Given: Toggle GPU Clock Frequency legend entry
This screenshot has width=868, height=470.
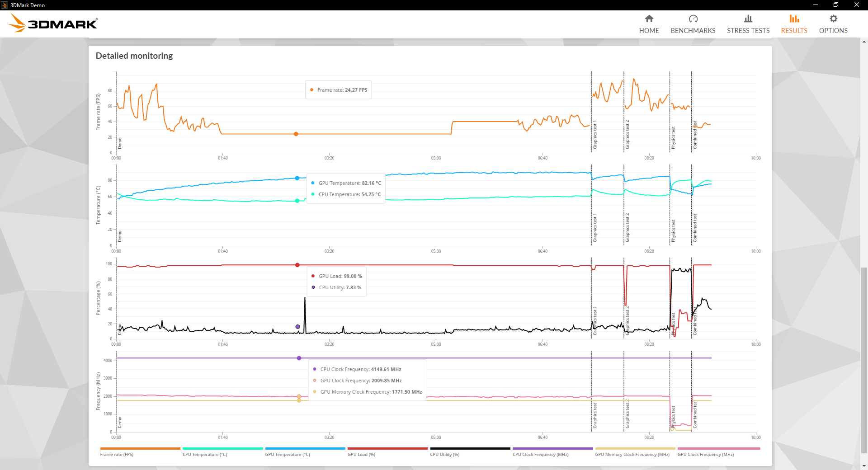Looking at the screenshot, I should click(x=705, y=454).
